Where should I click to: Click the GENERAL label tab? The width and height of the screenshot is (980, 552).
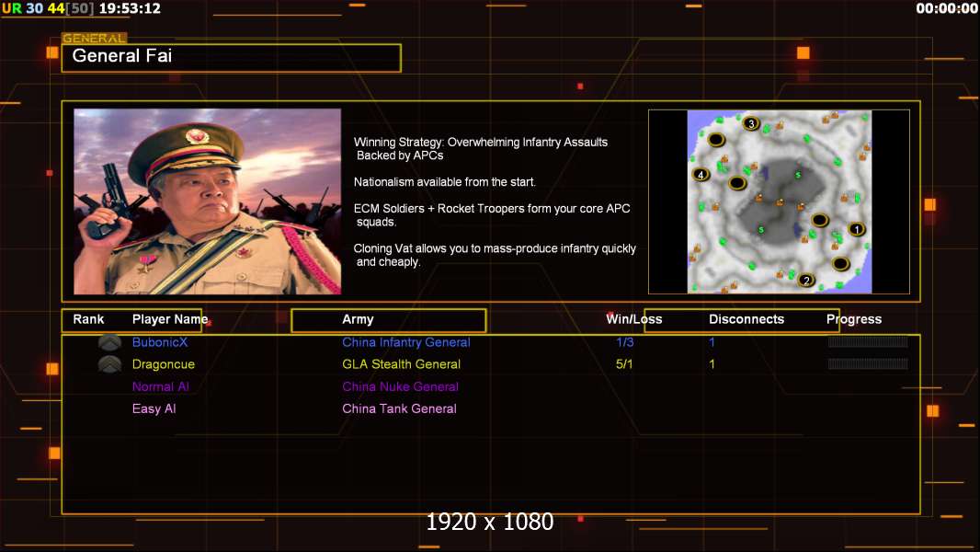pyautogui.click(x=94, y=38)
